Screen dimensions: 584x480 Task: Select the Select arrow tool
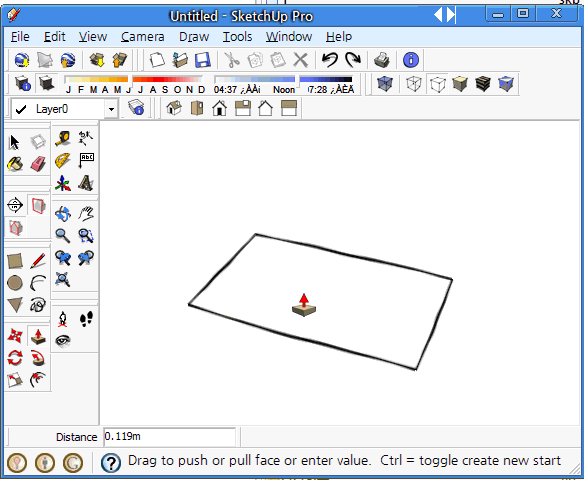[x=15, y=142]
